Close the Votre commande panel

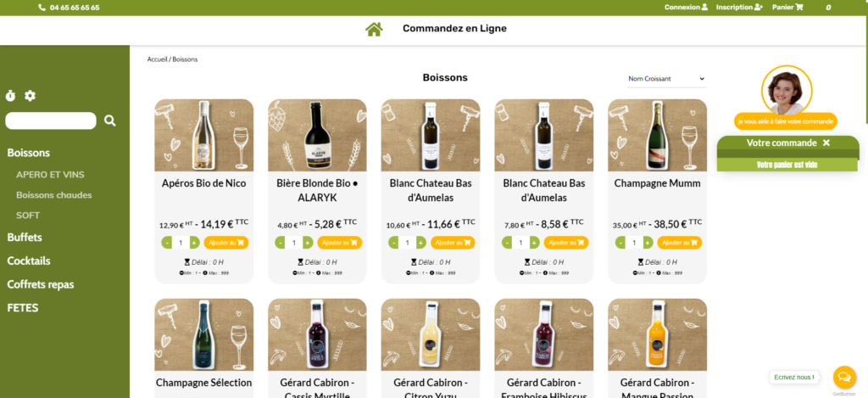(x=826, y=143)
